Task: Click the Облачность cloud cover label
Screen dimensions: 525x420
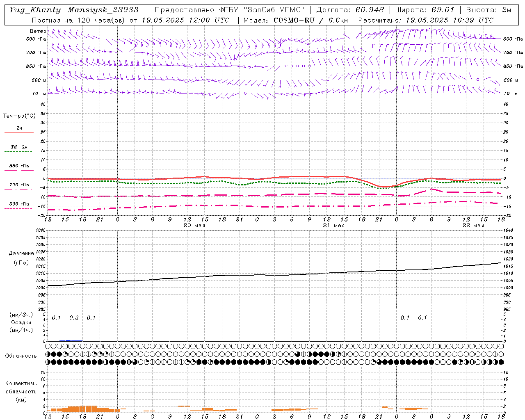Action: tap(21, 356)
